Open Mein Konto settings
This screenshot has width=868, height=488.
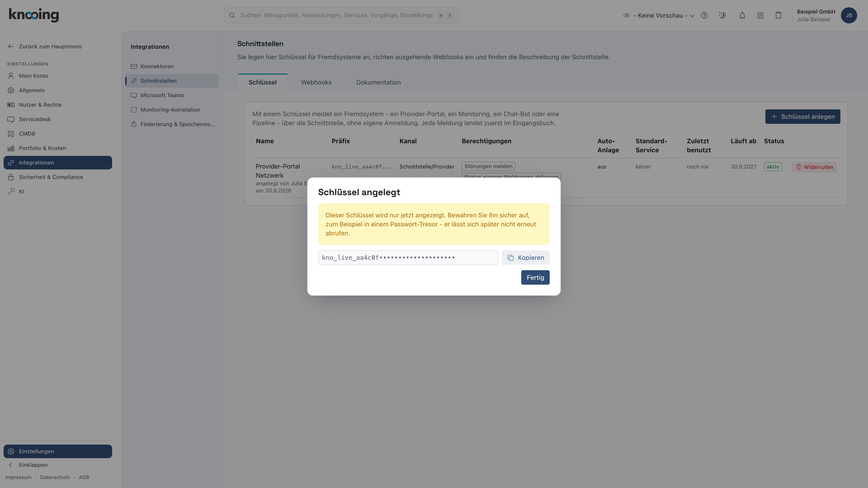pyautogui.click(x=58, y=76)
